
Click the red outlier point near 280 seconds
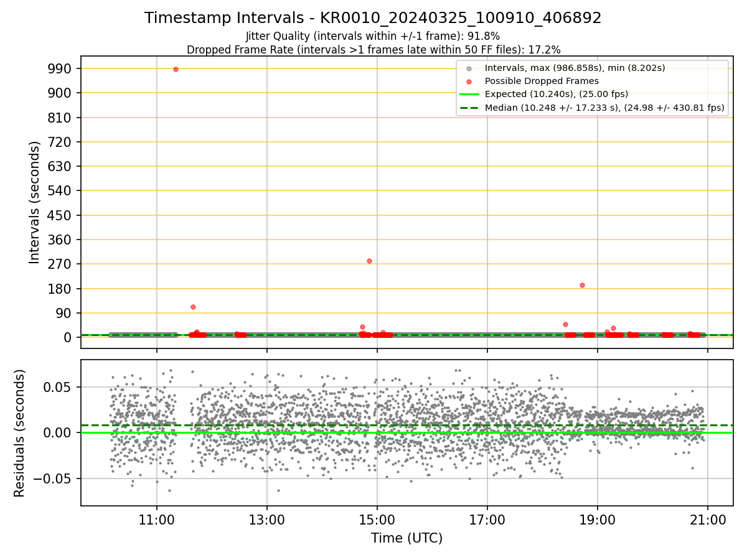point(369,261)
